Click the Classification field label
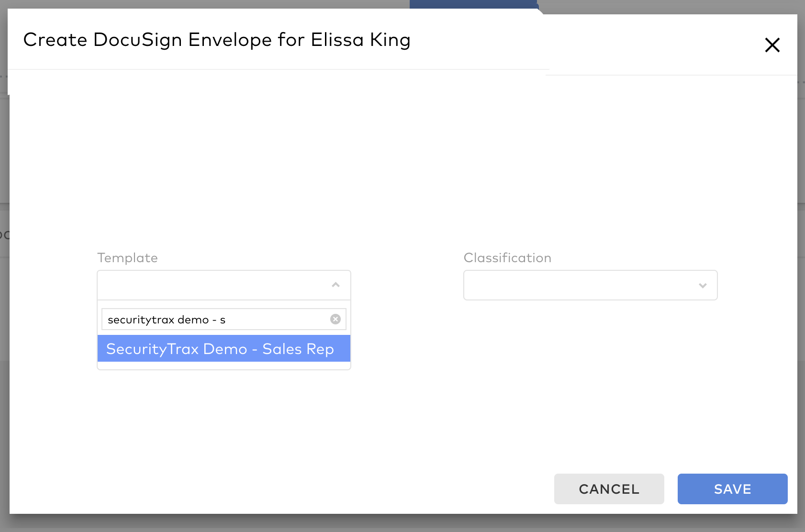Image resolution: width=805 pixels, height=532 pixels. click(507, 258)
